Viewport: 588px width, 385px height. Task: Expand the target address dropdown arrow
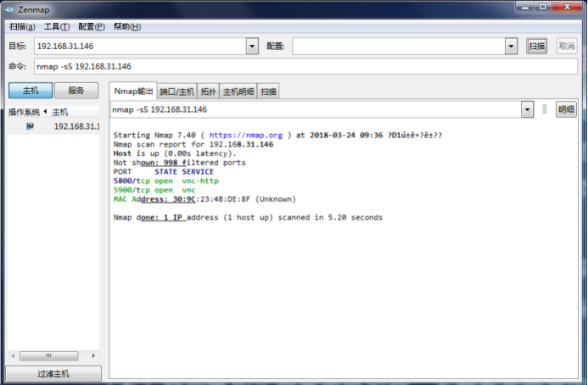click(252, 47)
